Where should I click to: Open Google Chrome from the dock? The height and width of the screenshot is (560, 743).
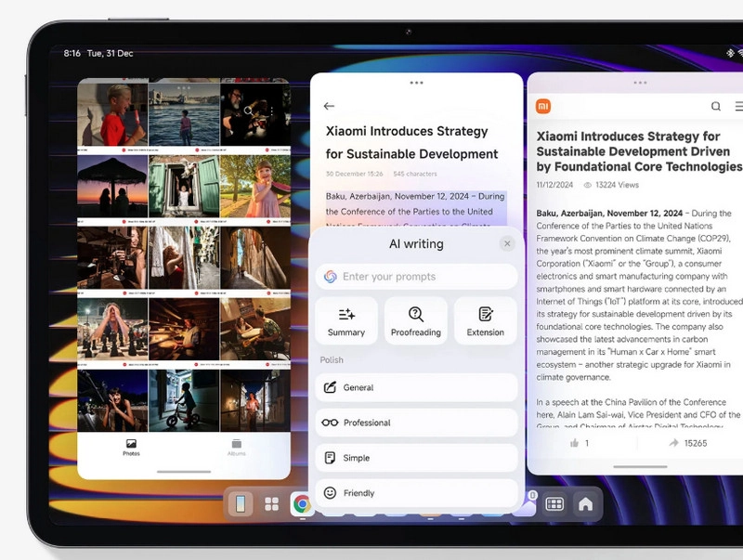[x=302, y=504]
